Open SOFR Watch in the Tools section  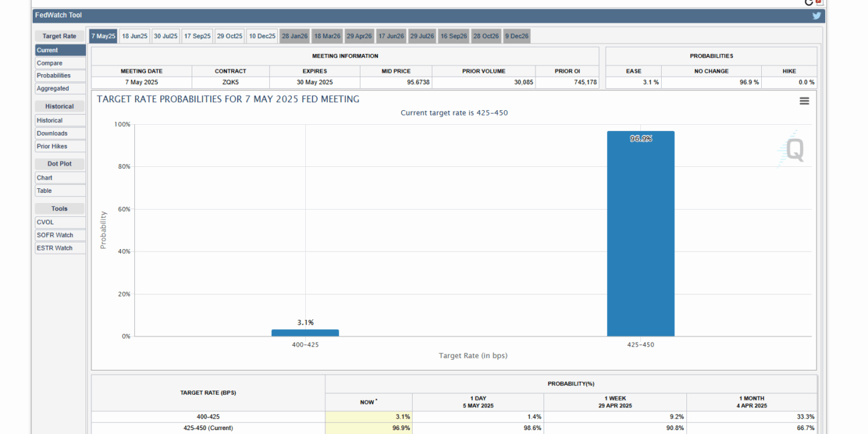coord(60,235)
